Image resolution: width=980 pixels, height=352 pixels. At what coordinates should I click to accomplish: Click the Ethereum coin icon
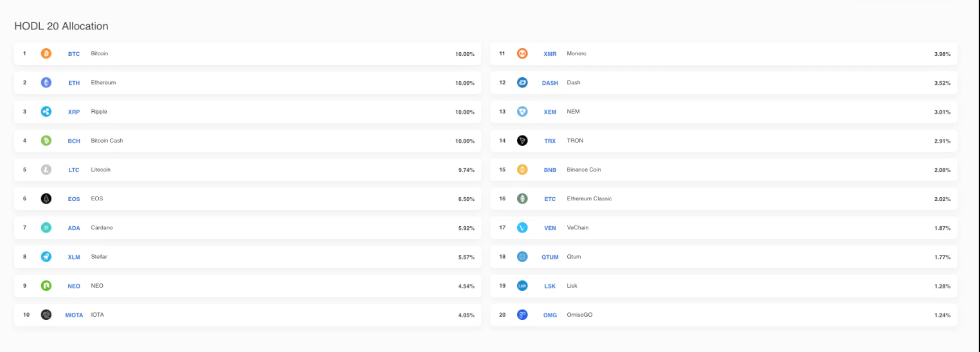click(46, 83)
